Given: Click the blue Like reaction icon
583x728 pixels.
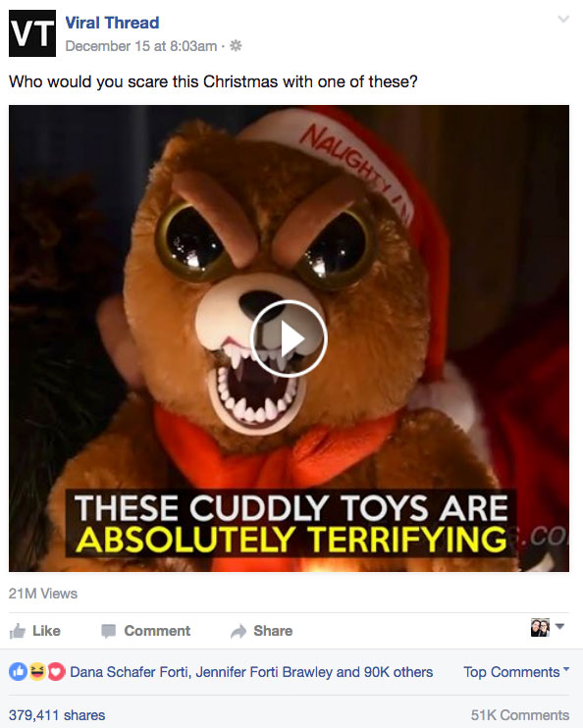Looking at the screenshot, I should 18,672.
